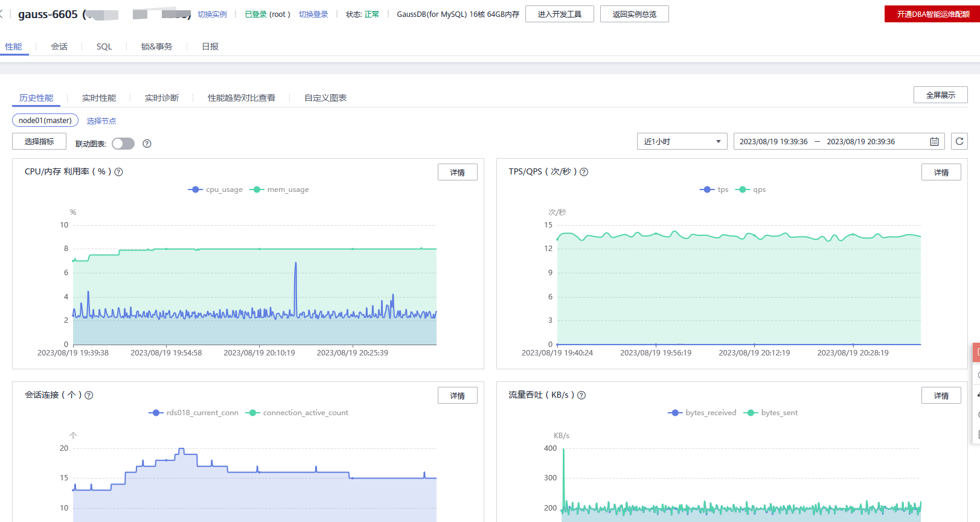
Task: Expand the 近1小时 time range dropdown
Action: tap(682, 142)
